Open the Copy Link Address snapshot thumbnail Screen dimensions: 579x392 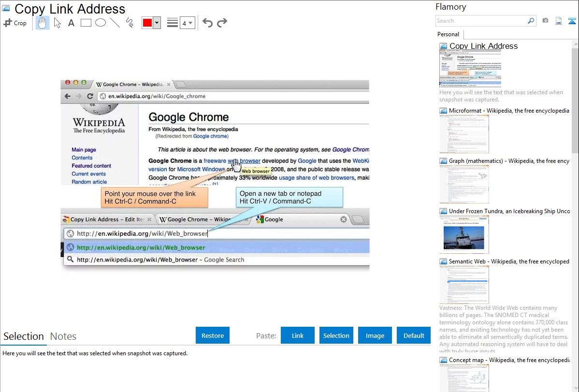tap(470, 69)
